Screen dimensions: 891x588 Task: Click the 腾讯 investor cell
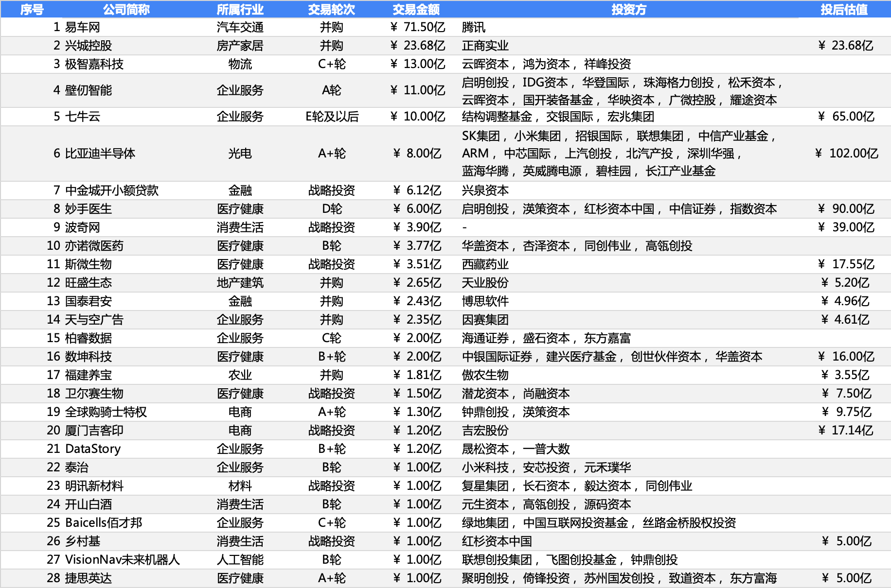pyautogui.click(x=474, y=28)
